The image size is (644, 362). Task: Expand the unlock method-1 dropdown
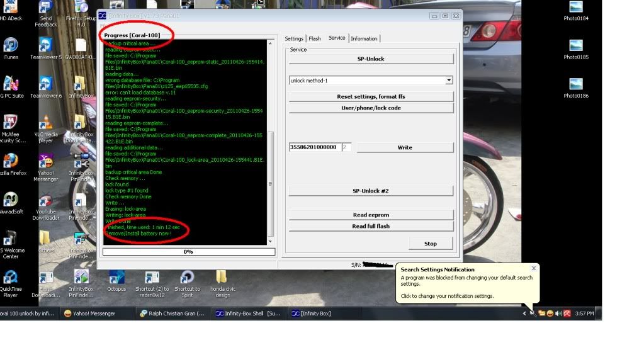tap(449, 81)
